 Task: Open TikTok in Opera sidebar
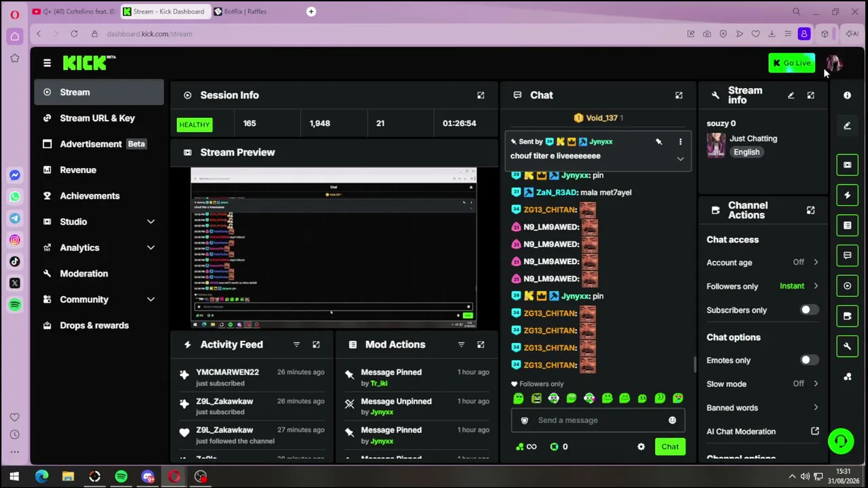[x=15, y=262]
